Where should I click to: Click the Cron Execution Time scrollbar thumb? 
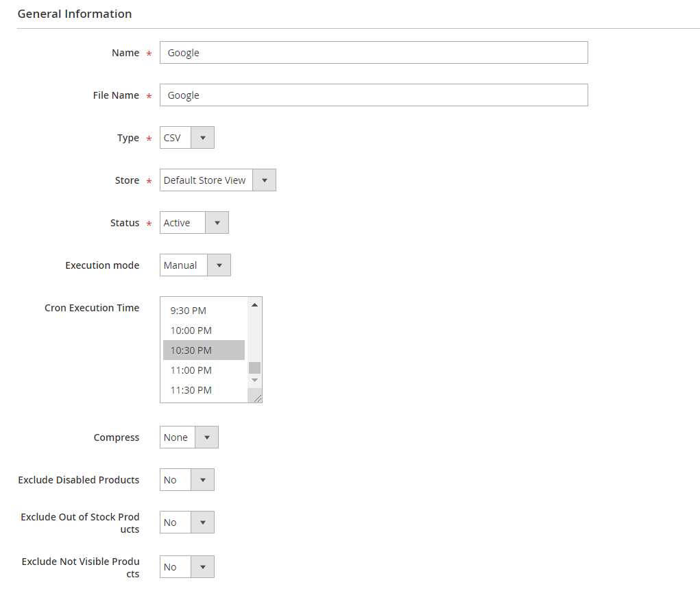[254, 368]
